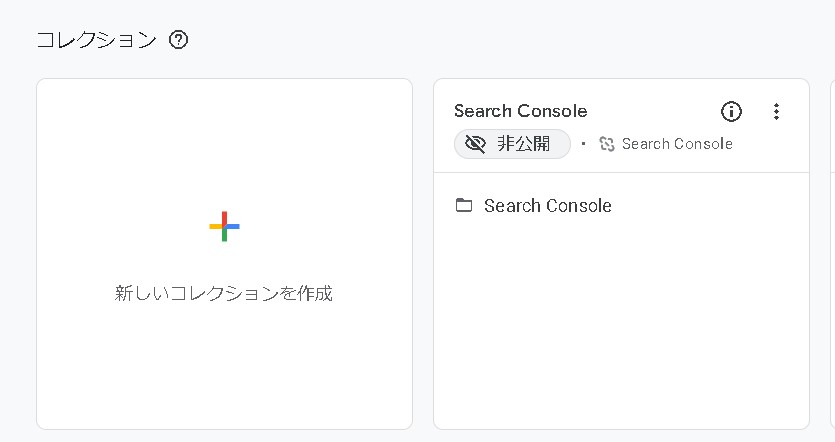Open the three-dot menu on Search Console card
Image resolution: width=835 pixels, height=442 pixels.
[x=776, y=111]
